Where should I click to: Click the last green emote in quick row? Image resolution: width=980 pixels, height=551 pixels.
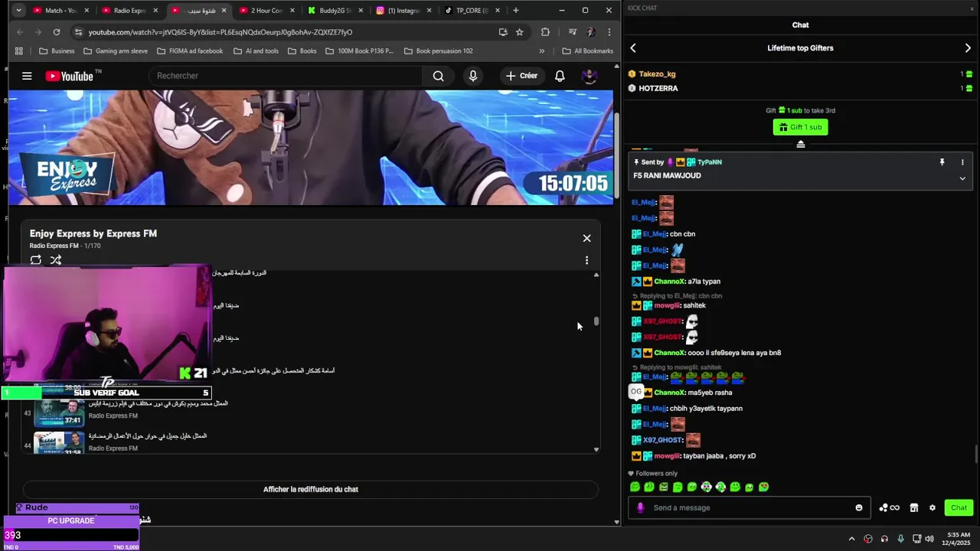point(763,487)
